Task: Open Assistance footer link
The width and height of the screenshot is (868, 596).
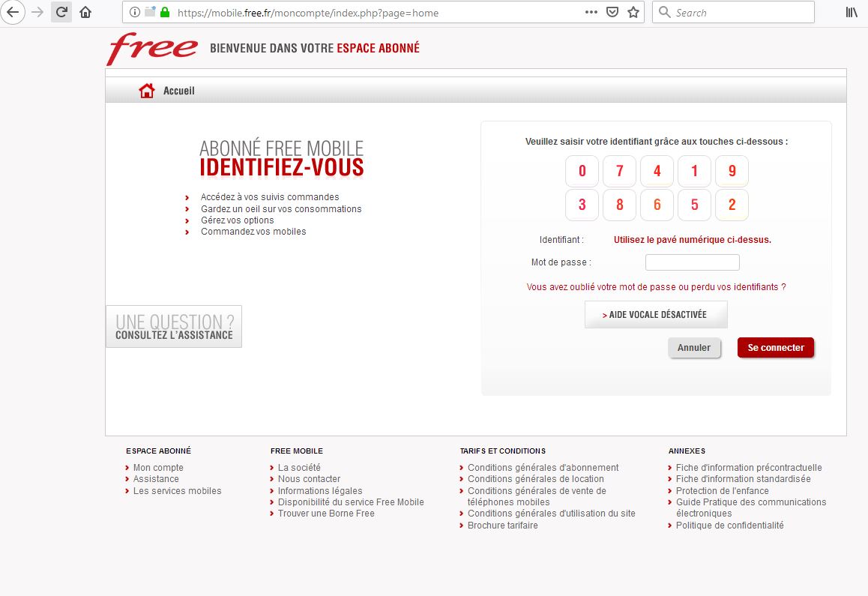Action: tap(156, 479)
